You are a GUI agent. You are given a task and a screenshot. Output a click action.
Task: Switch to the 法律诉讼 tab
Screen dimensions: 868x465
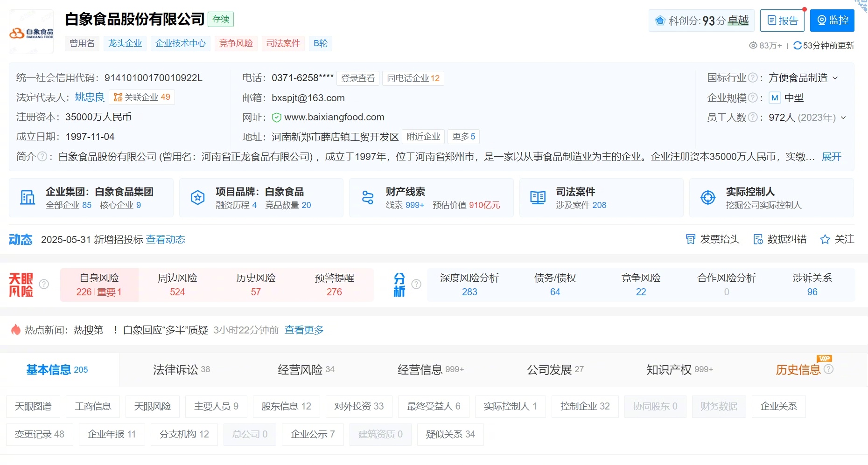point(182,369)
